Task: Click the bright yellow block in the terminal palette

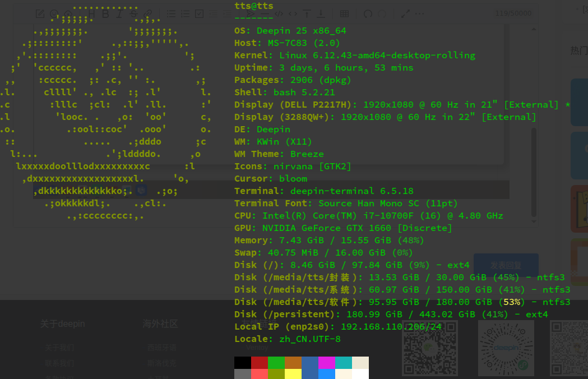Action: (x=293, y=374)
